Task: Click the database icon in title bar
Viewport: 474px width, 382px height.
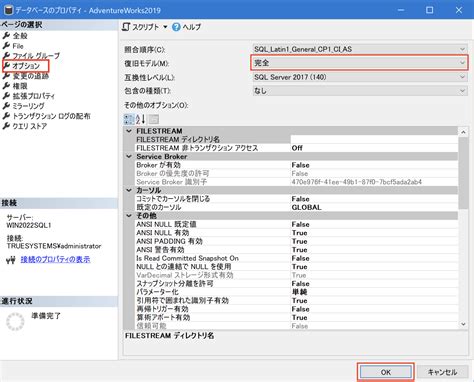Action: pos(8,10)
